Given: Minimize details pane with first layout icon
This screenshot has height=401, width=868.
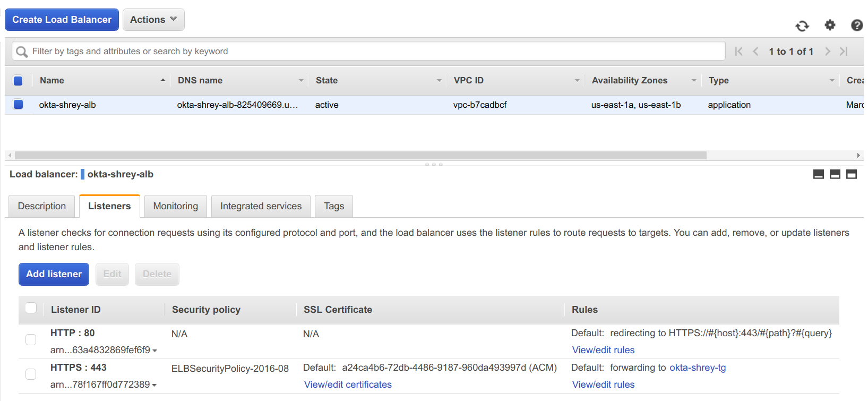Looking at the screenshot, I should [x=819, y=174].
